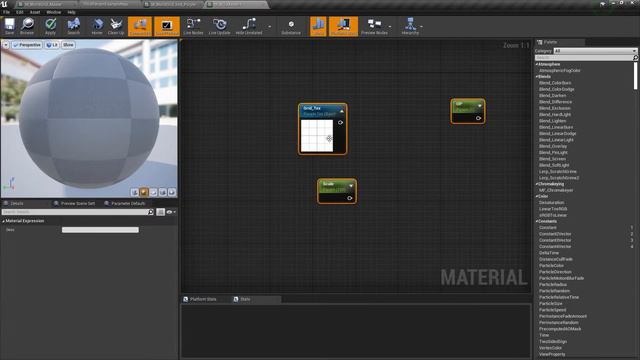Switch to the Preview Scene Settings tab

[x=74, y=203]
